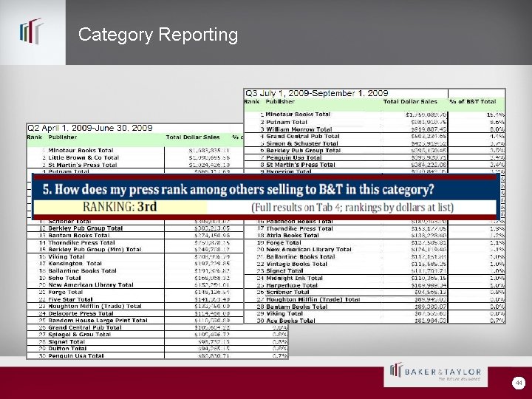Click the Q3 July 1, 2009-September 1, 2009 heading

316,93
